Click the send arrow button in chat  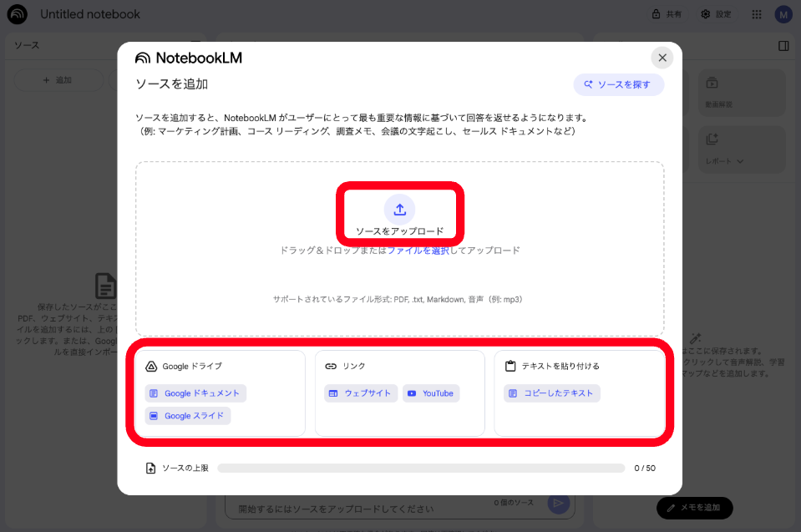coord(558,504)
